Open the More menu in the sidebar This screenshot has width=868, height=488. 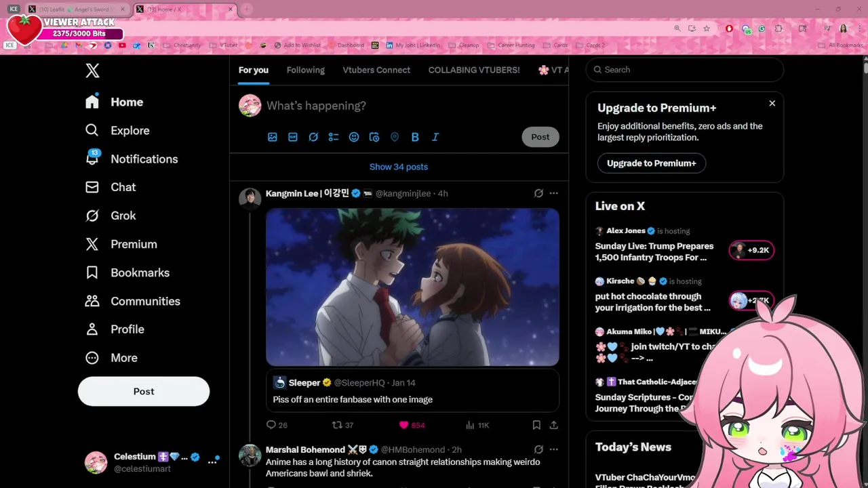coord(111,358)
